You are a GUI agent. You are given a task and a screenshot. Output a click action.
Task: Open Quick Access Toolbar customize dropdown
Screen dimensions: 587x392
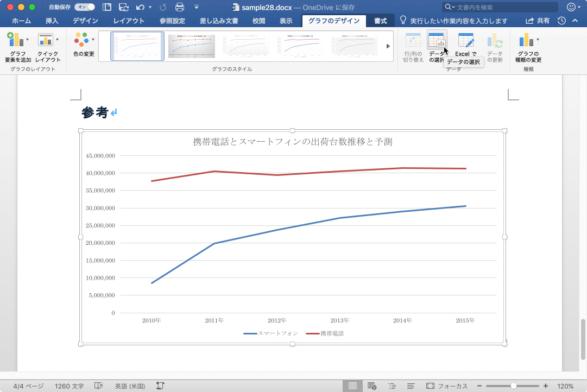click(x=196, y=7)
